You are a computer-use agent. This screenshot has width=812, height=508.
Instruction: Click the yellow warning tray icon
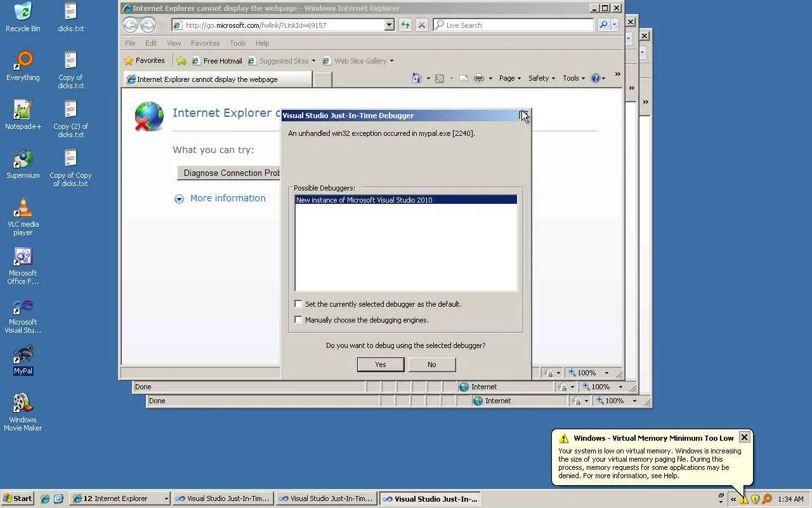point(743,499)
